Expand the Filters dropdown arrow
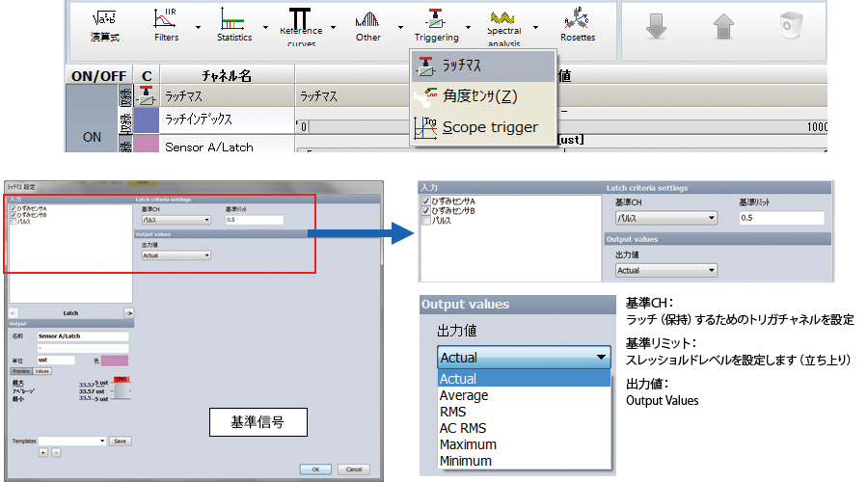 (198, 27)
